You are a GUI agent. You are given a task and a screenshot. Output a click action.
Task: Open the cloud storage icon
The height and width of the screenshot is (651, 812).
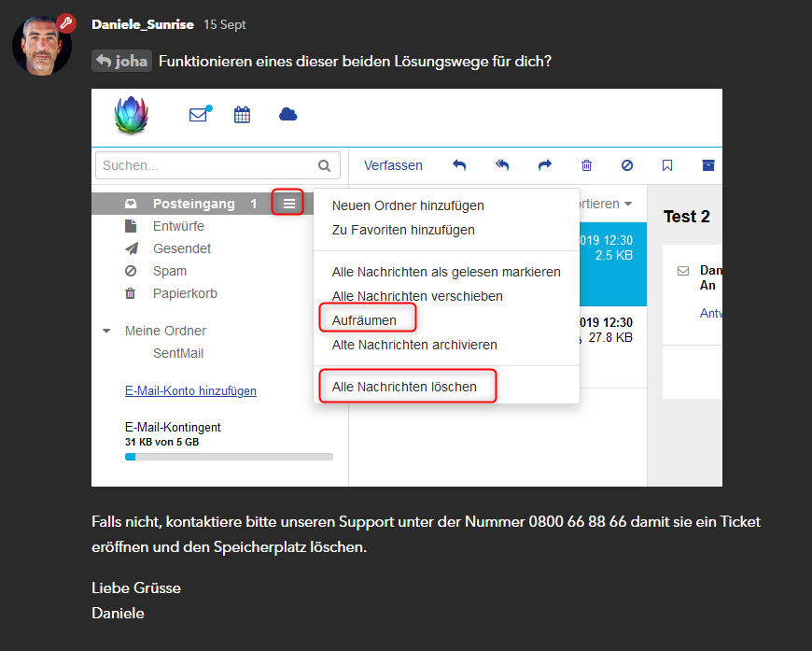pyautogui.click(x=288, y=114)
